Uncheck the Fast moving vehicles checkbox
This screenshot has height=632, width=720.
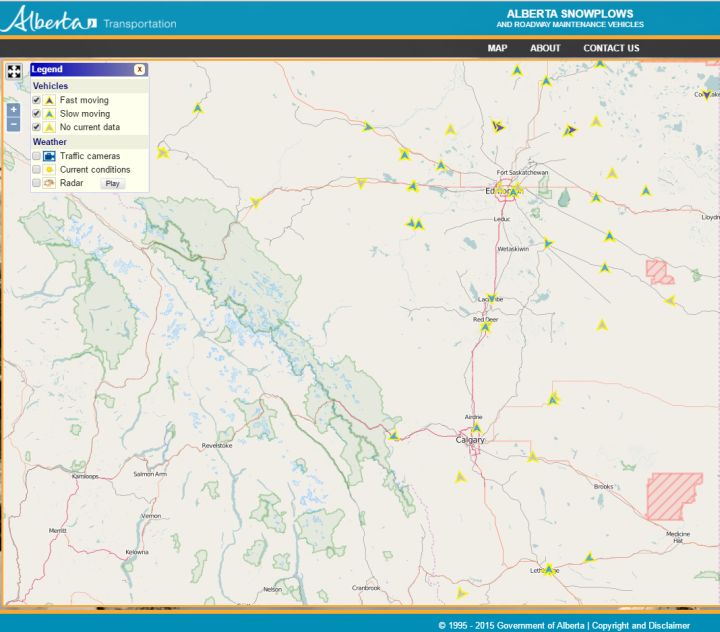[36, 100]
